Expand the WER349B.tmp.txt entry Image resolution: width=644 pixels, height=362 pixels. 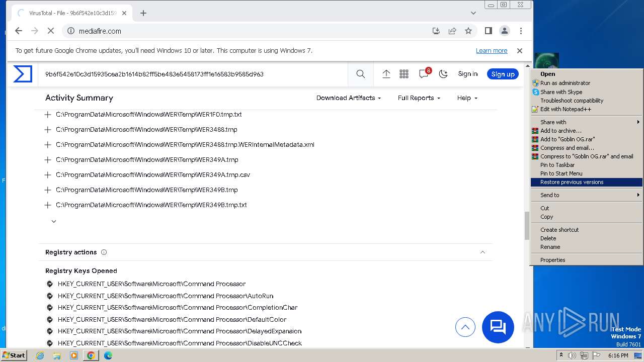point(48,205)
